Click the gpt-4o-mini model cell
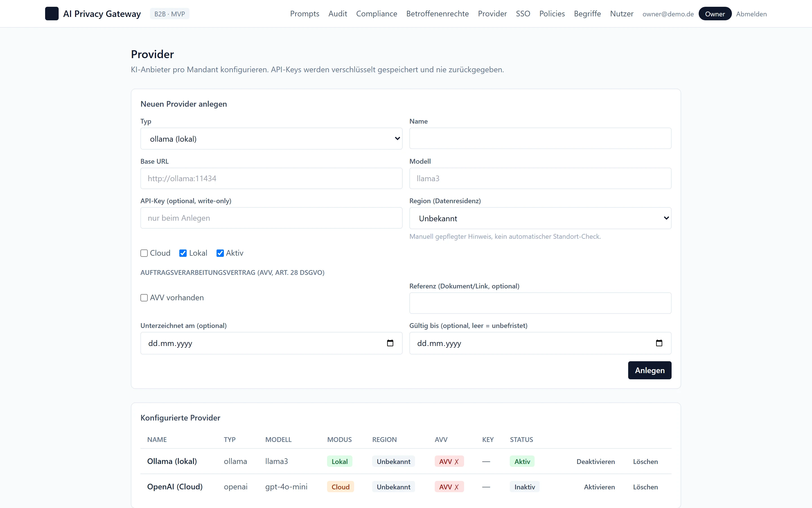The width and height of the screenshot is (812, 508). [x=286, y=487]
